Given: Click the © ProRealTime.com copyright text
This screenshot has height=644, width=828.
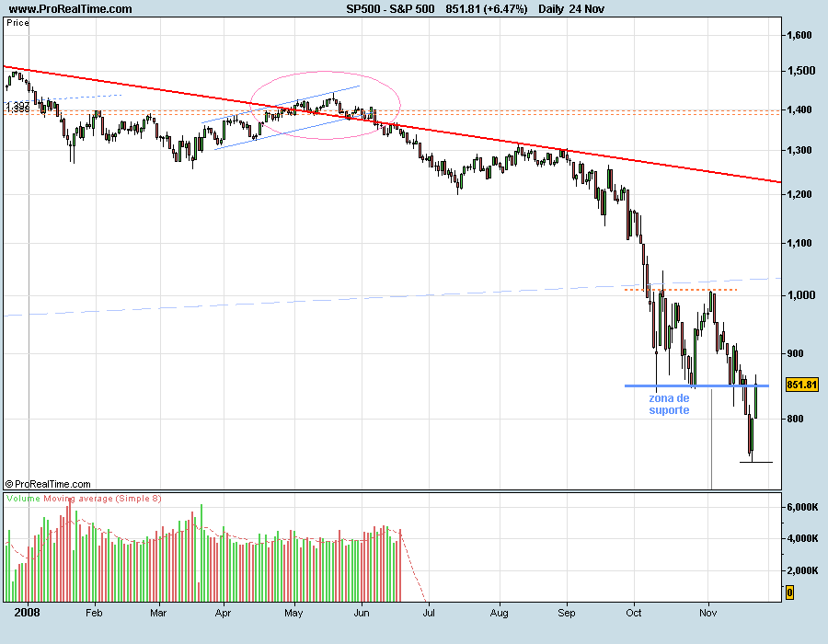Looking at the screenshot, I should (48, 484).
